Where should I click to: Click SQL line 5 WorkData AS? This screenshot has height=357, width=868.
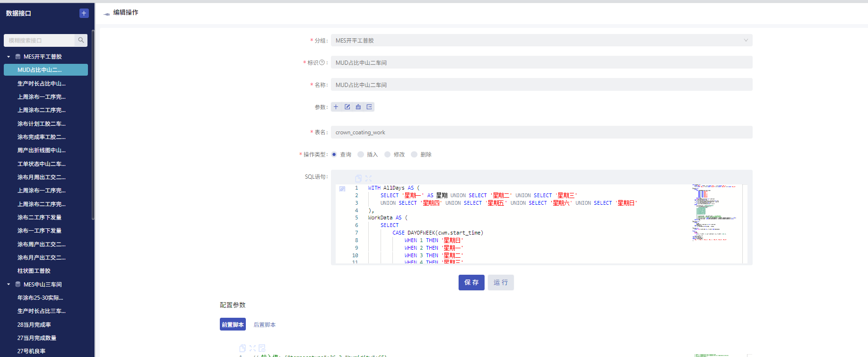pos(388,218)
